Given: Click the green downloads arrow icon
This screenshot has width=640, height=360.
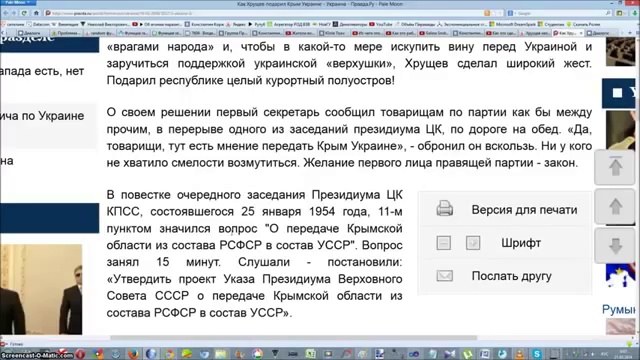Looking at the screenshot, I should (635, 13).
